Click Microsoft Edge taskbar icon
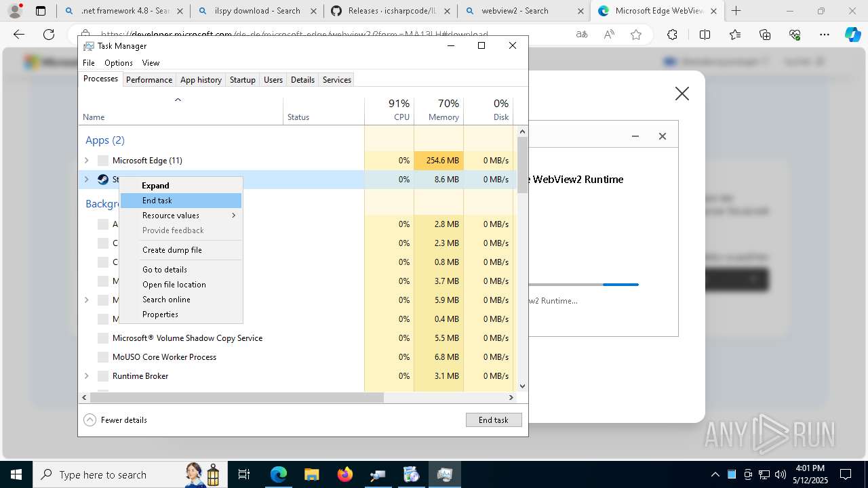Image resolution: width=868 pixels, height=488 pixels. tap(279, 474)
